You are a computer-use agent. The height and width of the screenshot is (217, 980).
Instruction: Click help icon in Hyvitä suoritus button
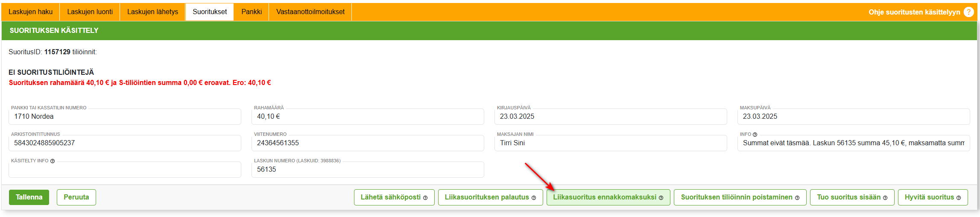tap(959, 198)
